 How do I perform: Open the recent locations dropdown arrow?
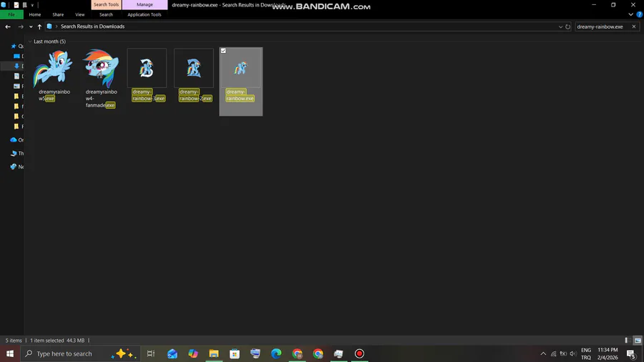coord(31,26)
